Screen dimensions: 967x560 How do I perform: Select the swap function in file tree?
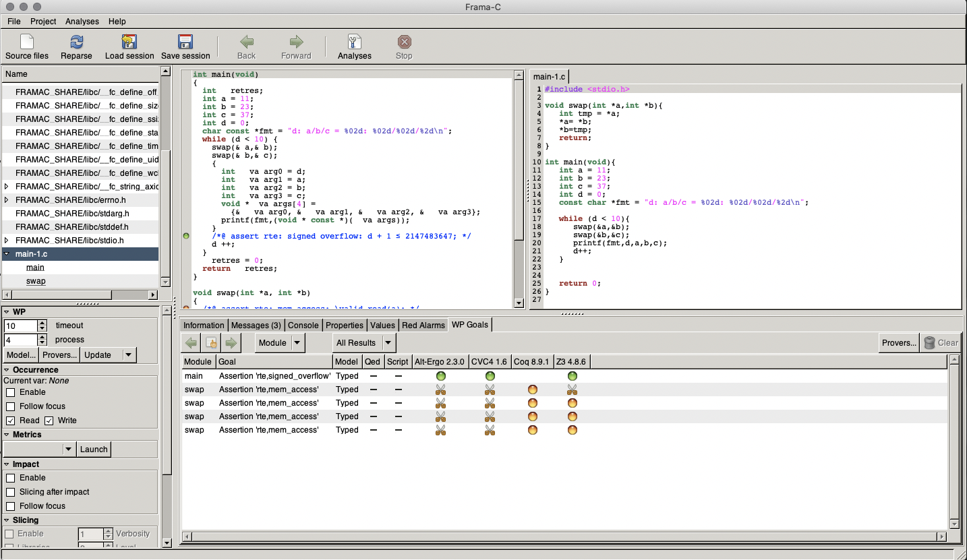36,281
